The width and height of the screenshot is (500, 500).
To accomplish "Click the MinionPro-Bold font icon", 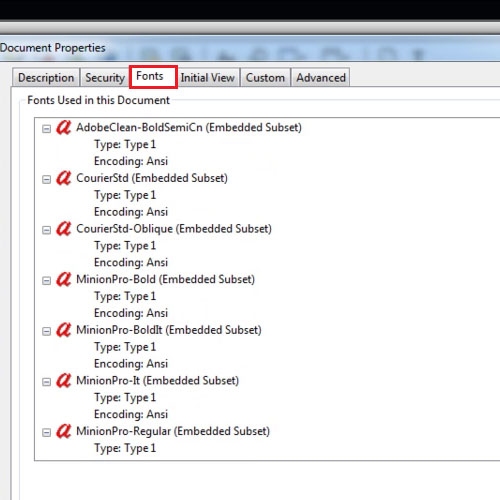I will click(63, 279).
